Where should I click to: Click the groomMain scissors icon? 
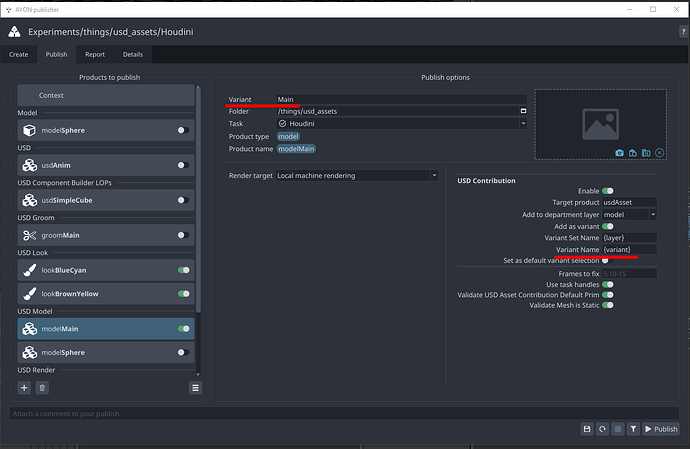click(29, 236)
